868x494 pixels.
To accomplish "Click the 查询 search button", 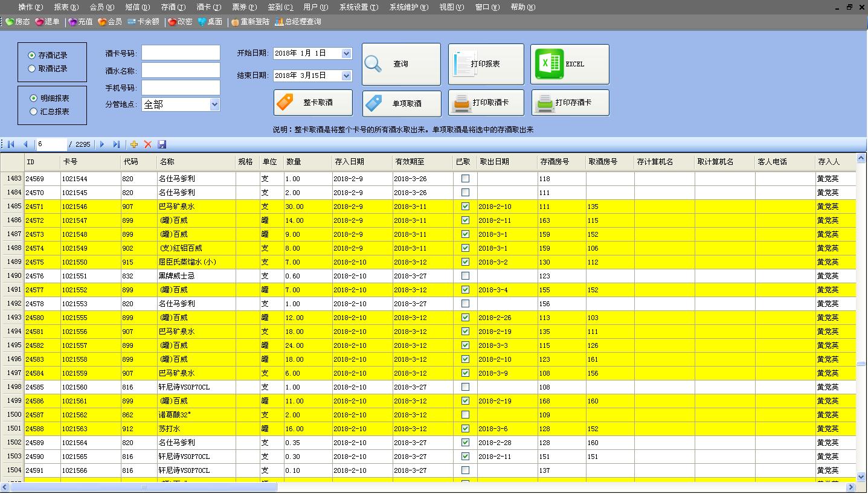I will pyautogui.click(x=401, y=64).
